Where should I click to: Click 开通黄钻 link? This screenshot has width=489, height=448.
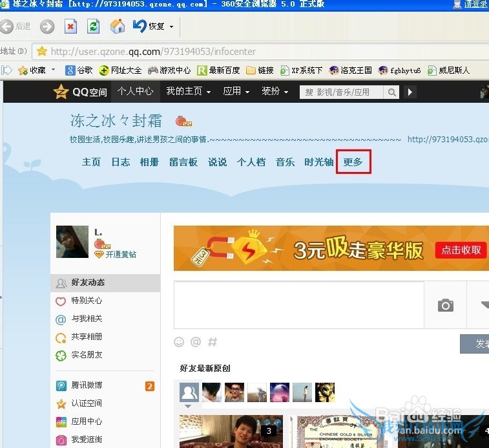tap(121, 255)
